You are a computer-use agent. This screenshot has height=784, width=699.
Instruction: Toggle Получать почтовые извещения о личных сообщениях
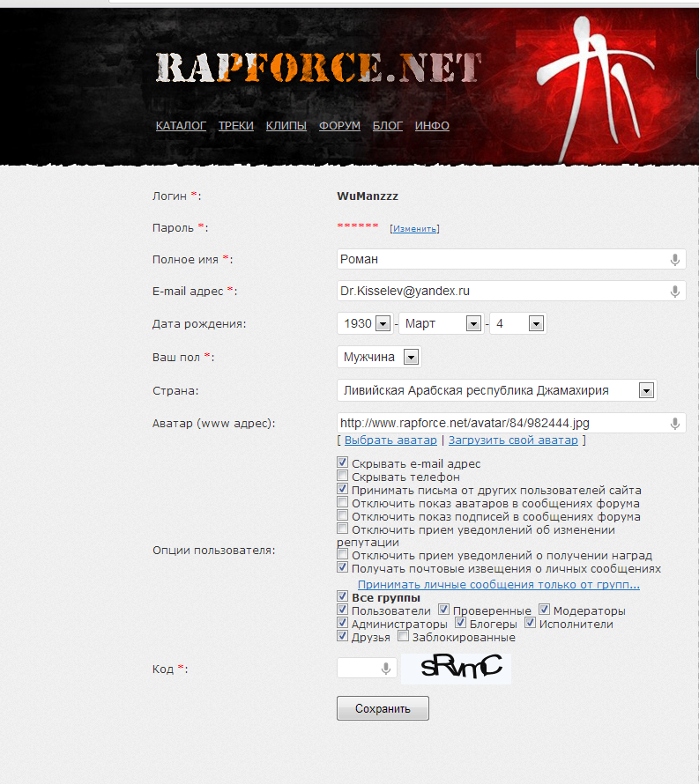[342, 567]
